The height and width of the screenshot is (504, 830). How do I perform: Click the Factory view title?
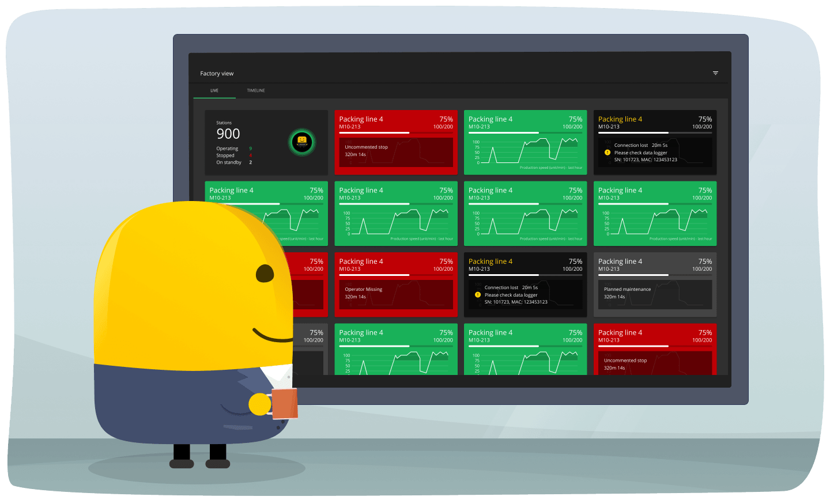click(217, 74)
